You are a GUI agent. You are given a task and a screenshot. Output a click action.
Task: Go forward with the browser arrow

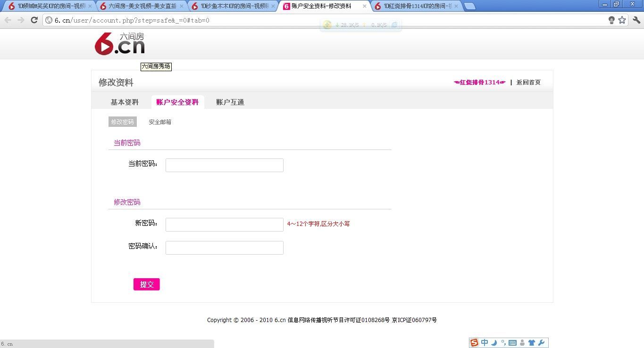pos(21,20)
